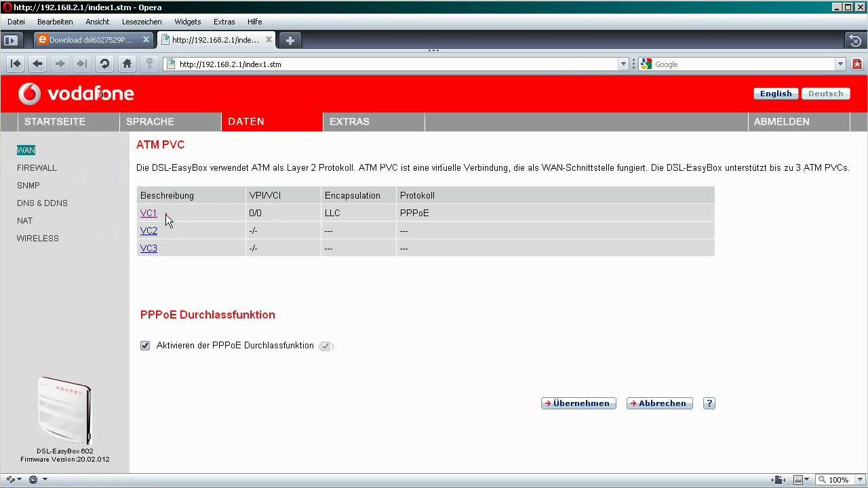This screenshot has height=488, width=868.
Task: Open the VC3 link
Action: [x=149, y=248]
